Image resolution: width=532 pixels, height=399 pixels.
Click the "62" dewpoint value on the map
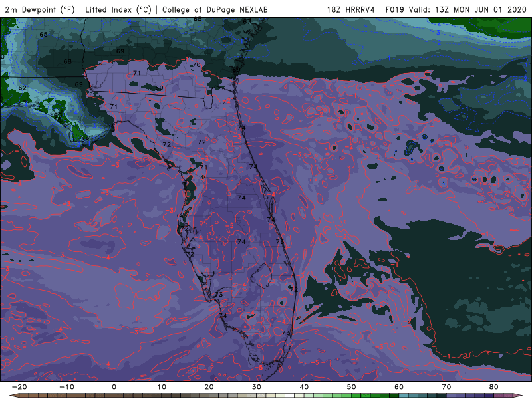[x=22, y=88]
